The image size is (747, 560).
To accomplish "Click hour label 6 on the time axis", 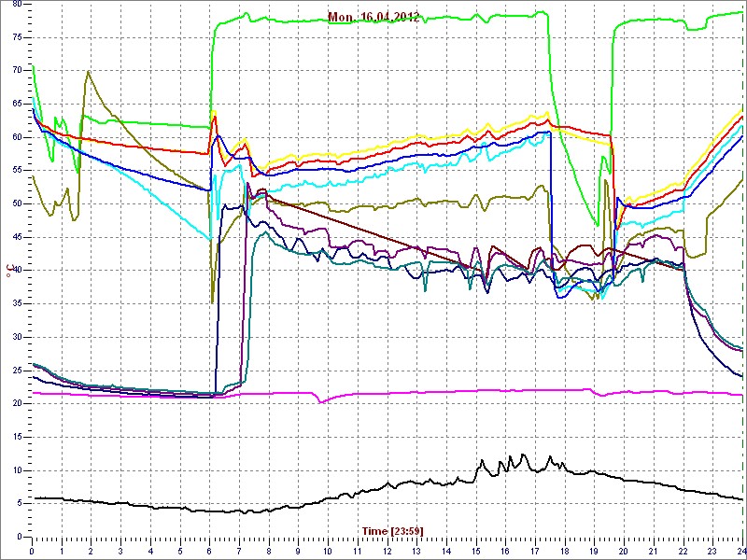I will pos(209,552).
